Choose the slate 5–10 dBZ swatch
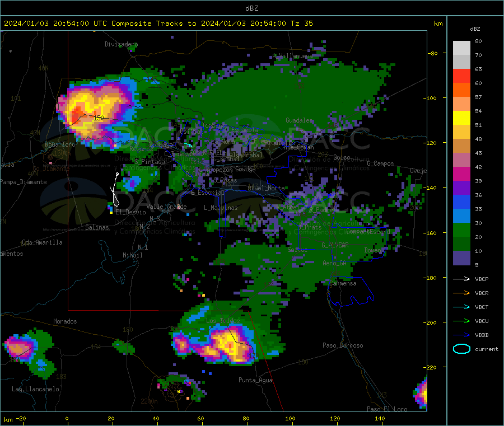This screenshot has height=426, width=504. coord(461,258)
